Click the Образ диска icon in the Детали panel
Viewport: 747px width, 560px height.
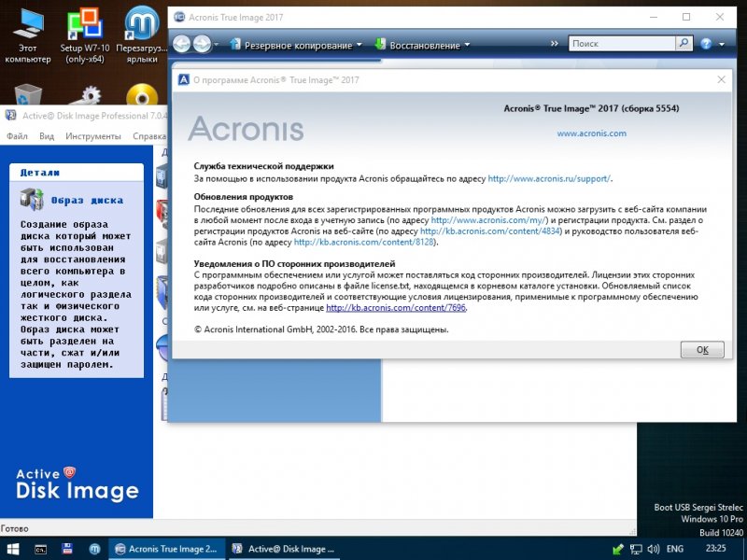32,200
